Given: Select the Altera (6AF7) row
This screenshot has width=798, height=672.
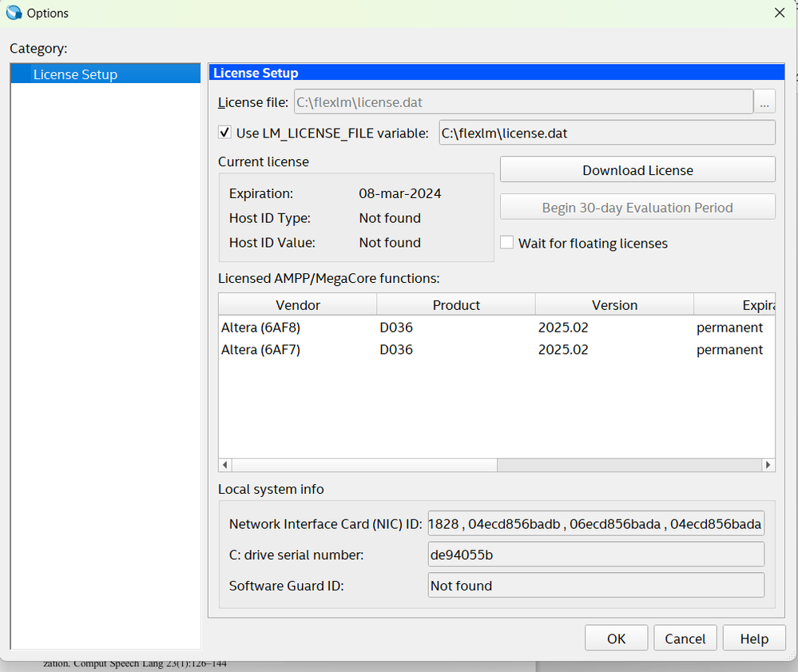Looking at the screenshot, I should tap(497, 350).
